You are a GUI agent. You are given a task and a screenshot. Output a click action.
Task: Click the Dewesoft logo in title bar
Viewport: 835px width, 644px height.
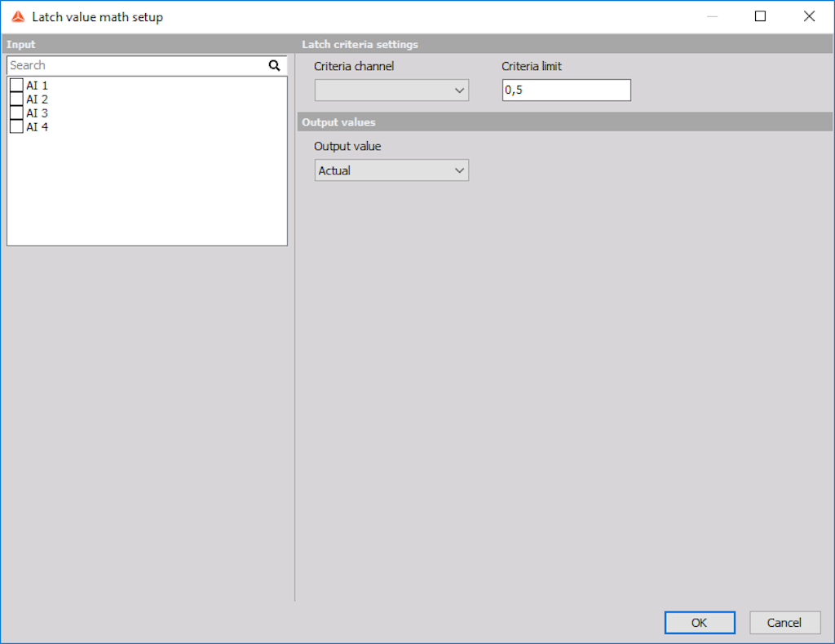[18, 17]
